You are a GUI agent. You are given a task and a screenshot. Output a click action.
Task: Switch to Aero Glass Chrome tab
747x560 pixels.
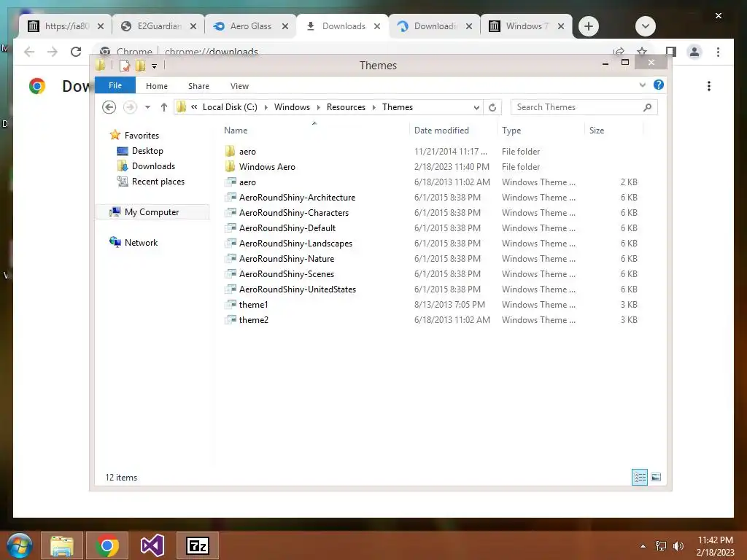pos(251,26)
